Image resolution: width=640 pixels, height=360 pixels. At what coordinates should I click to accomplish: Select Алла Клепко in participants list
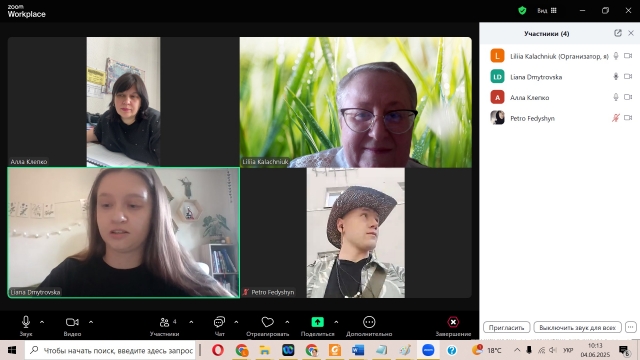coord(560,97)
